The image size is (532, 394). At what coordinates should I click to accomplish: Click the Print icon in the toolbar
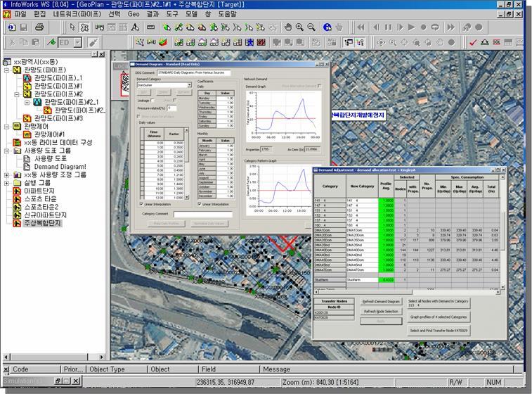coord(40,27)
